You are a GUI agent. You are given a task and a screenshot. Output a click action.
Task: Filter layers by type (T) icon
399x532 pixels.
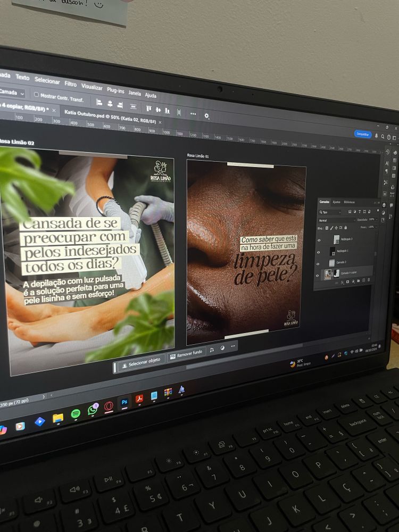coord(360,211)
